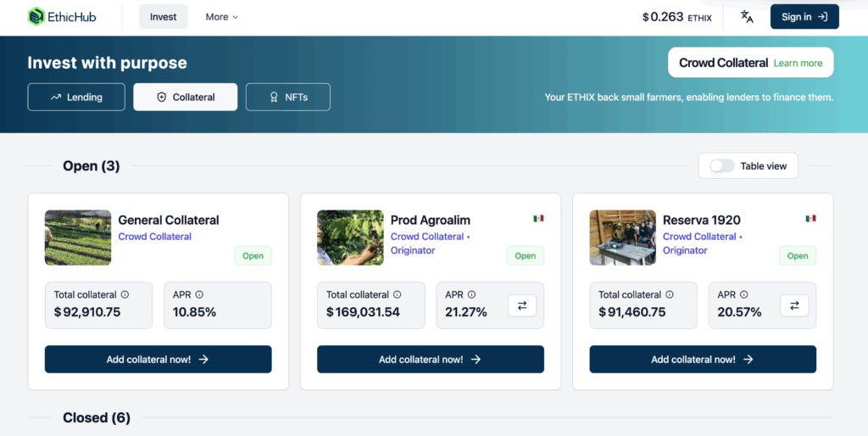Select the Collateral tab

185,97
